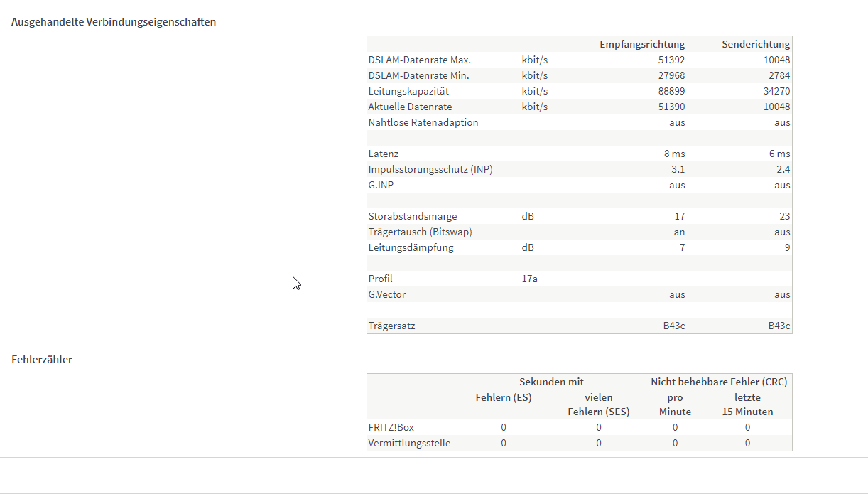Select the 'Ausgehandelte Verbindungseigenschaften' heading
The height and width of the screenshot is (494, 868).
point(114,21)
